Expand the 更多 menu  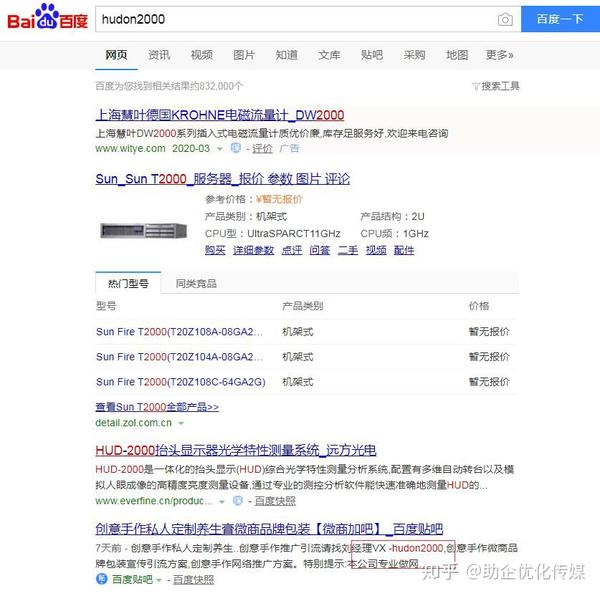(x=499, y=55)
